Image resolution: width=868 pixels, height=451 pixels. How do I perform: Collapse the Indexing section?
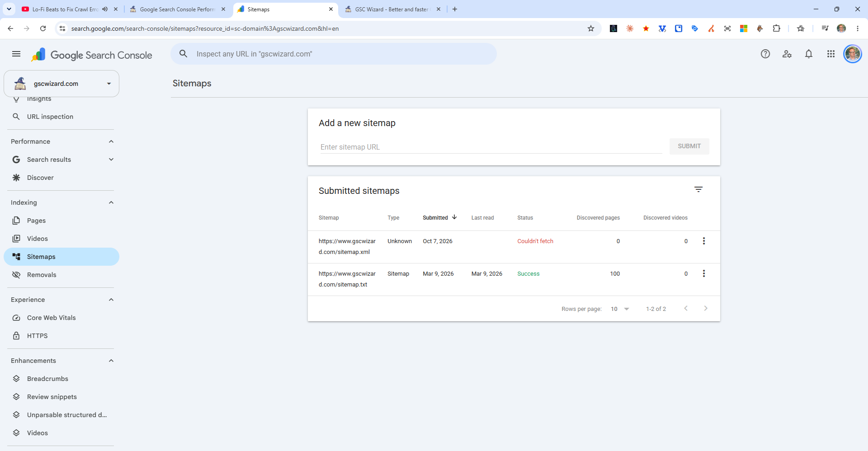[111, 202]
